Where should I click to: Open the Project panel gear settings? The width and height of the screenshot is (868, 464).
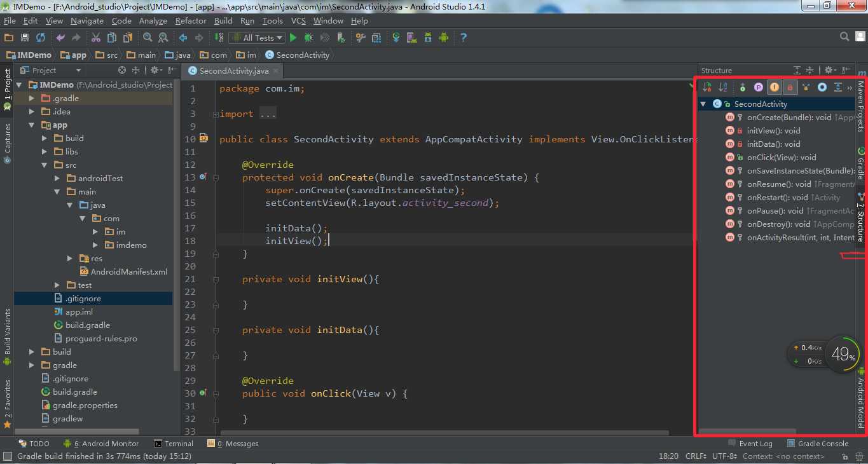[x=156, y=70]
